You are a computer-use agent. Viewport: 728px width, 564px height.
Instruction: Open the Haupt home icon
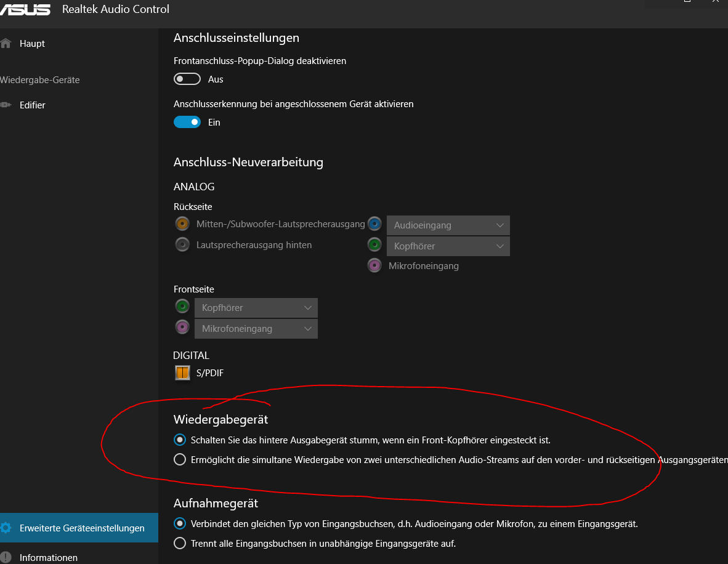click(x=6, y=44)
